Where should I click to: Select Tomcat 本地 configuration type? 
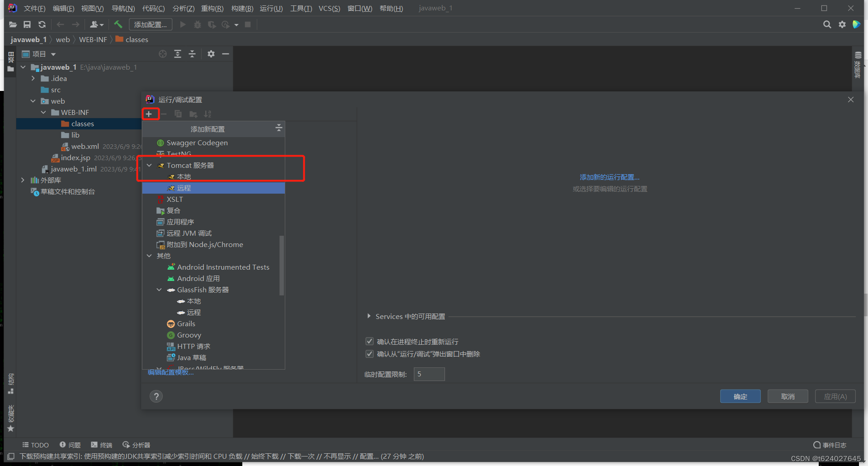click(213, 176)
